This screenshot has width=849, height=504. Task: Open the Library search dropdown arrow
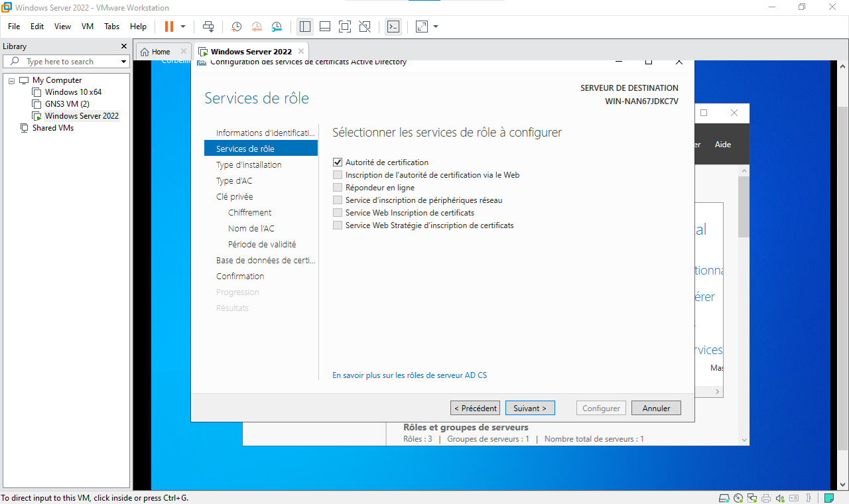tap(123, 62)
